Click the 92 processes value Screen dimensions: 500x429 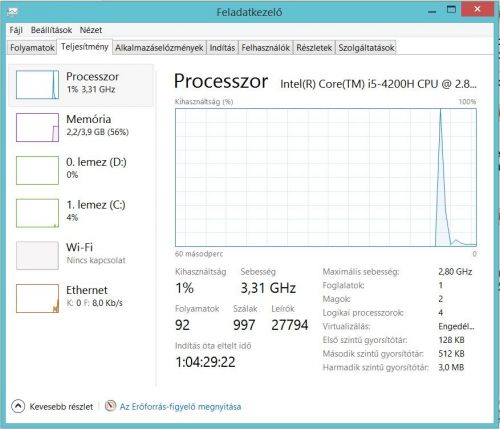pos(182,325)
